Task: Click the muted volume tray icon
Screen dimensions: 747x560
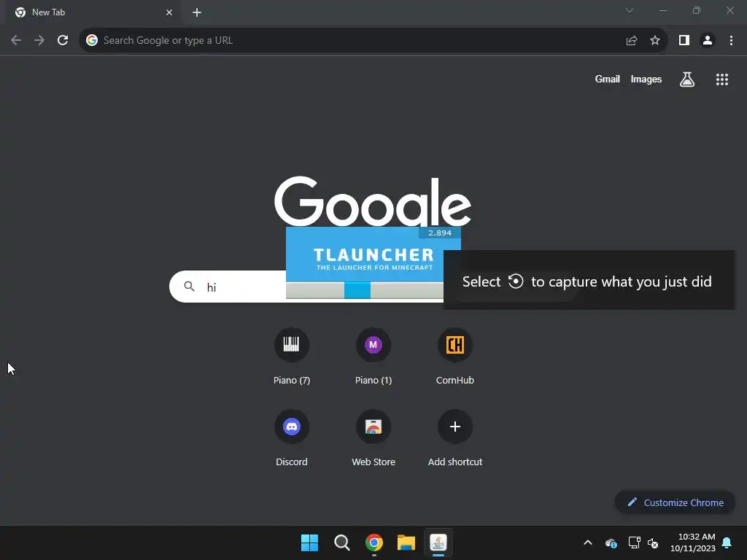Action: pos(653,542)
